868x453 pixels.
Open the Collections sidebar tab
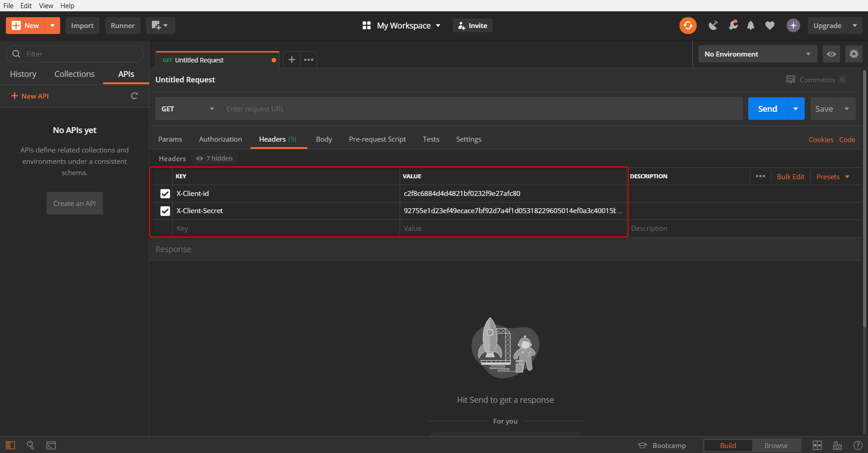pos(75,74)
